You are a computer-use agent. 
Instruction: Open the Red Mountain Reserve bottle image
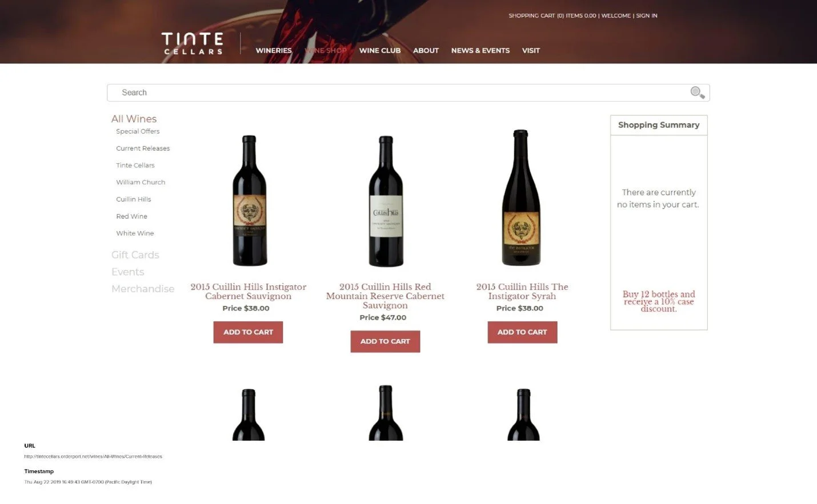[x=386, y=201]
